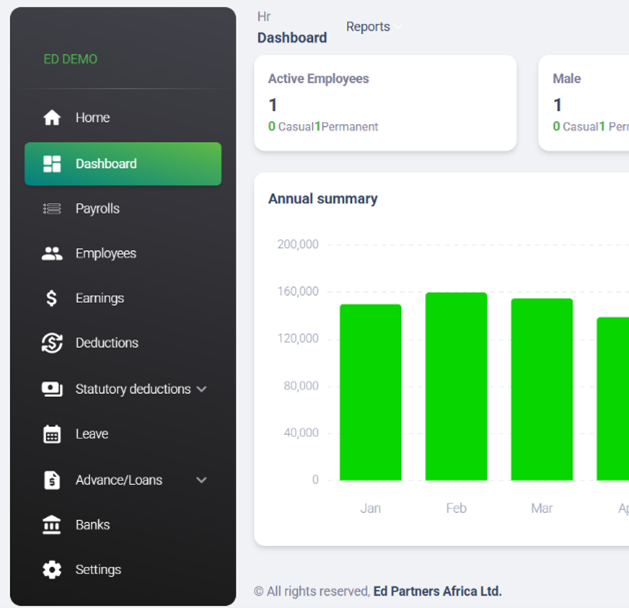This screenshot has height=608, width=629.
Task: Switch to the Hr Dashboard tab
Action: [292, 37]
